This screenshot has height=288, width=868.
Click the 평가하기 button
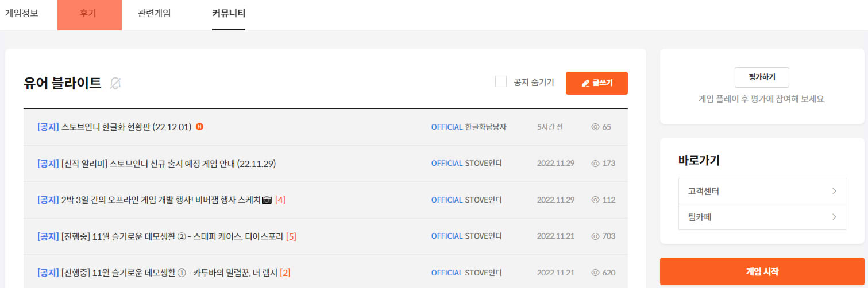point(762,77)
